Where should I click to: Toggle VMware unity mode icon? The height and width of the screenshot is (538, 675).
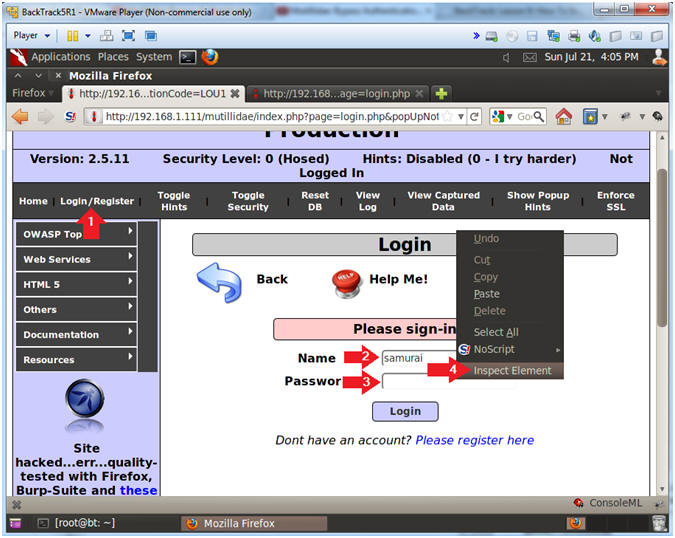pos(151,36)
